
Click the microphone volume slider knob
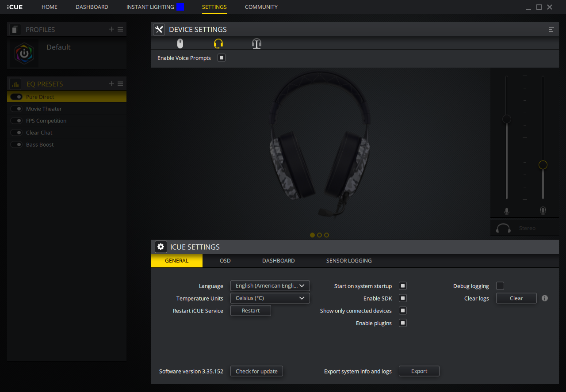click(507, 119)
